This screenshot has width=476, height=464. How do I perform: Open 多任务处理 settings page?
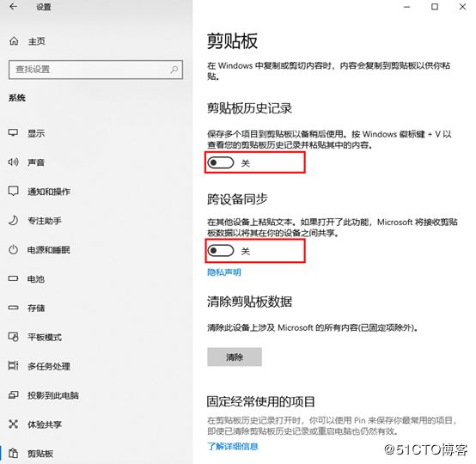pyautogui.click(x=49, y=366)
